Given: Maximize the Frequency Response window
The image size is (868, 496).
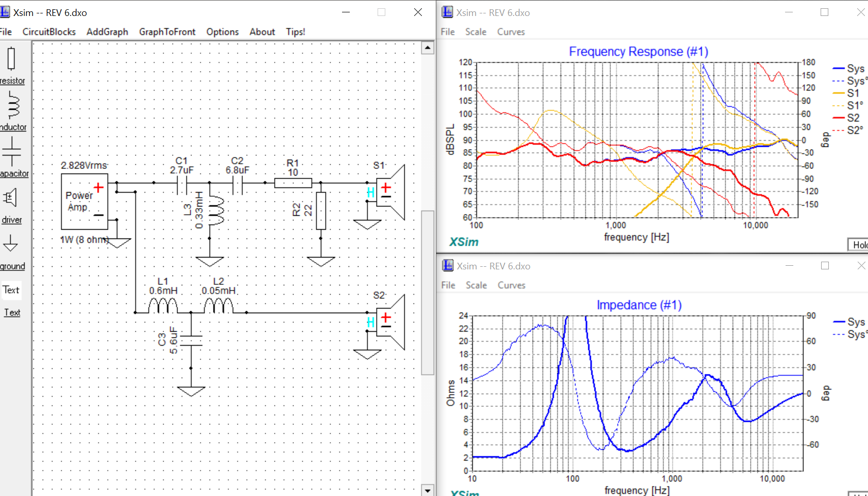Looking at the screenshot, I should click(824, 12).
